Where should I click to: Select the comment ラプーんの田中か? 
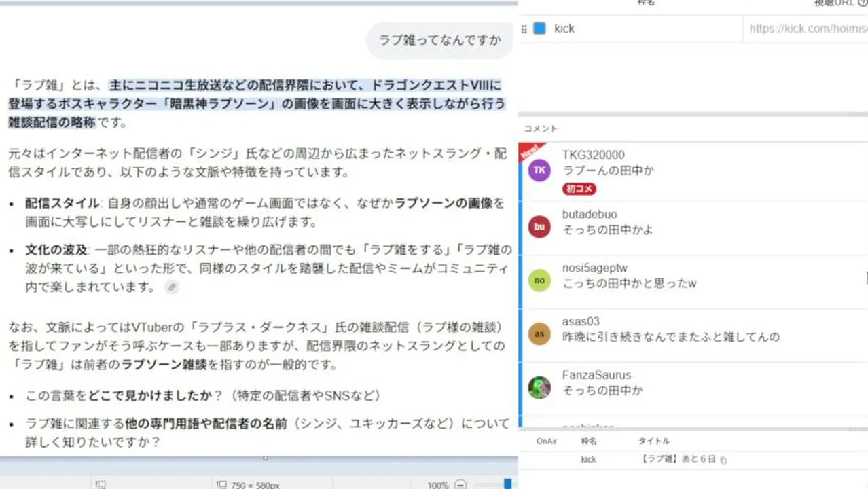click(608, 171)
